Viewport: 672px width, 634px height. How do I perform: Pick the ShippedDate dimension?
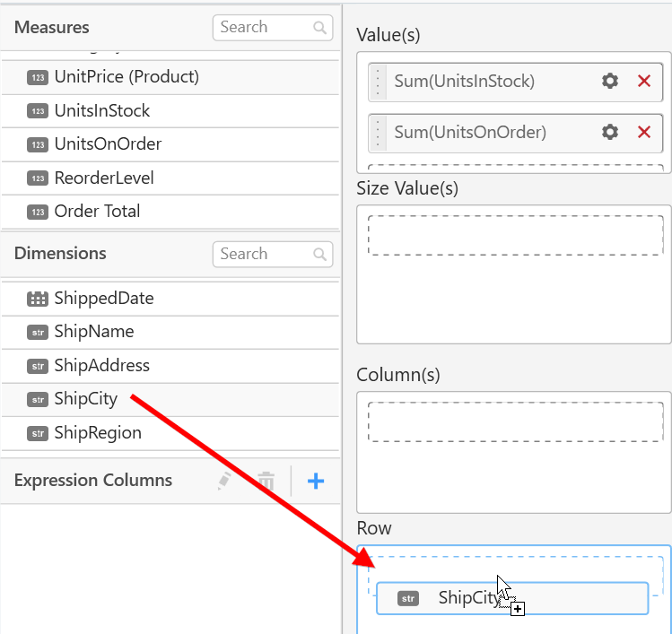click(x=103, y=299)
